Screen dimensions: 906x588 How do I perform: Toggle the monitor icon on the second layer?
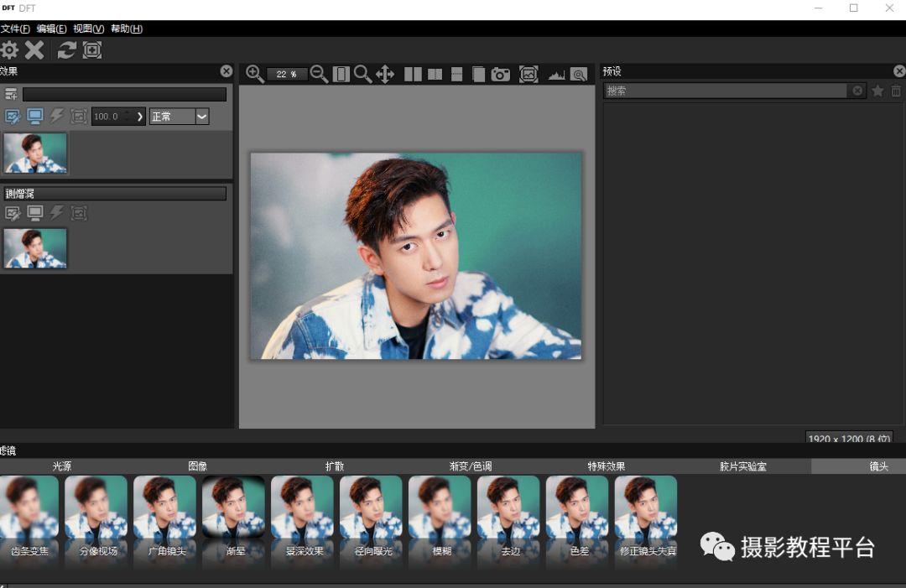[x=34, y=213]
